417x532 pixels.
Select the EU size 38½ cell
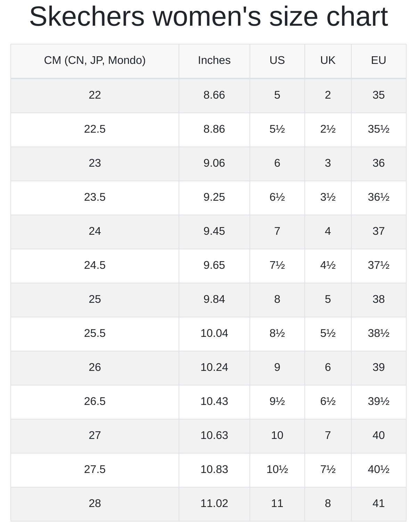pos(379,334)
